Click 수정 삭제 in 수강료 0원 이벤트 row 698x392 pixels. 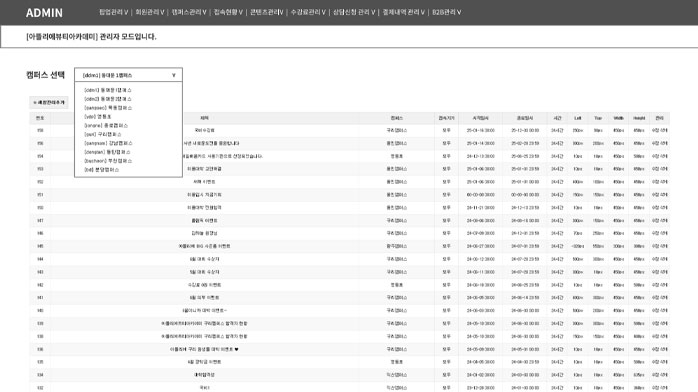tap(660, 285)
